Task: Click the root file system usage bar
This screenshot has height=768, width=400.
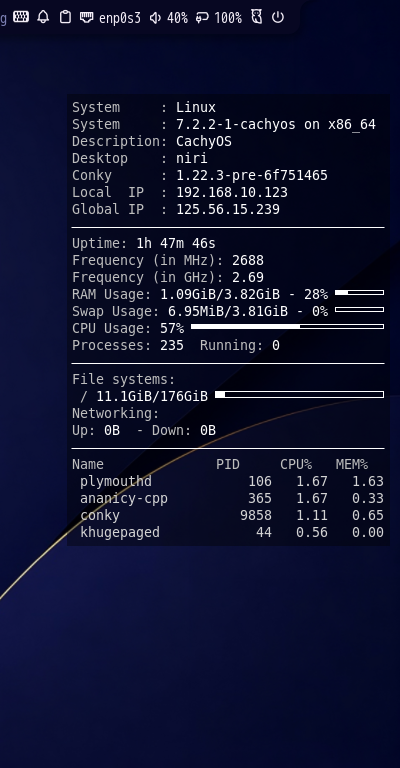Action: [x=300, y=394]
